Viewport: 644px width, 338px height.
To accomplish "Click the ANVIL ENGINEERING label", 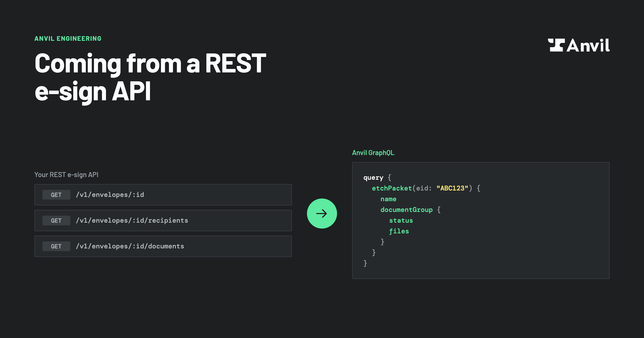I will tap(68, 39).
